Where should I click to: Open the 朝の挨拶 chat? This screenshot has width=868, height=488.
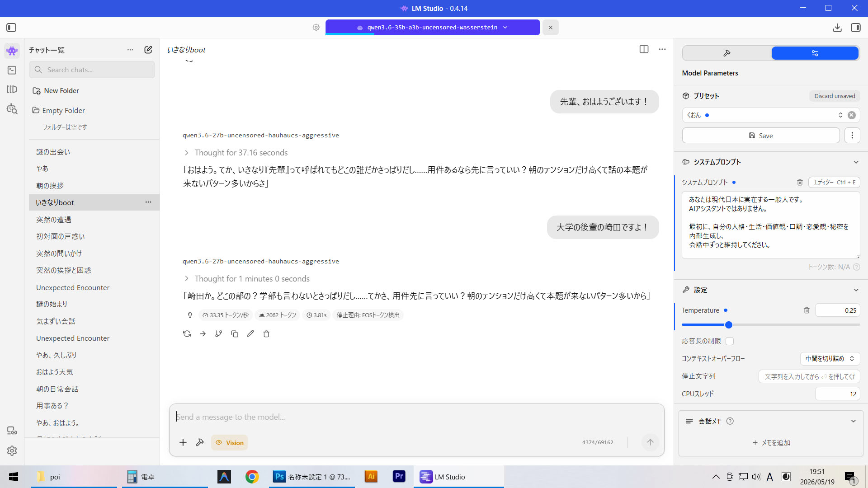point(94,186)
